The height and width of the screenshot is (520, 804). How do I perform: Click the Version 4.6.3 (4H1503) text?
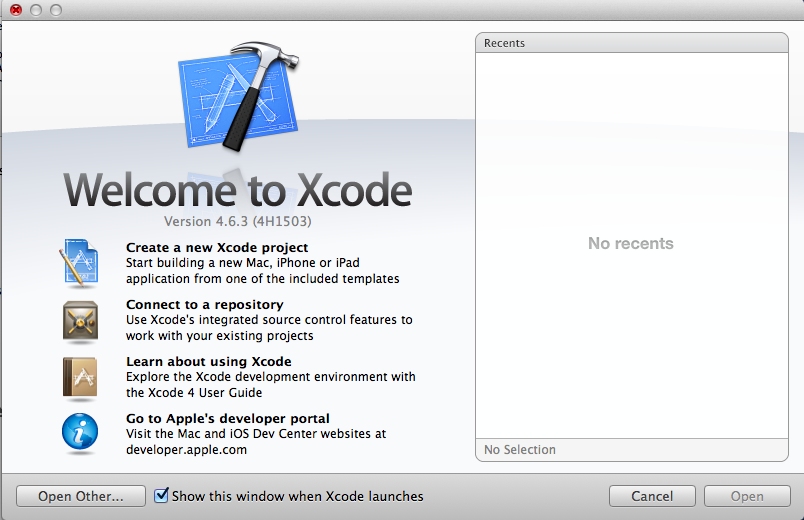pos(237,222)
